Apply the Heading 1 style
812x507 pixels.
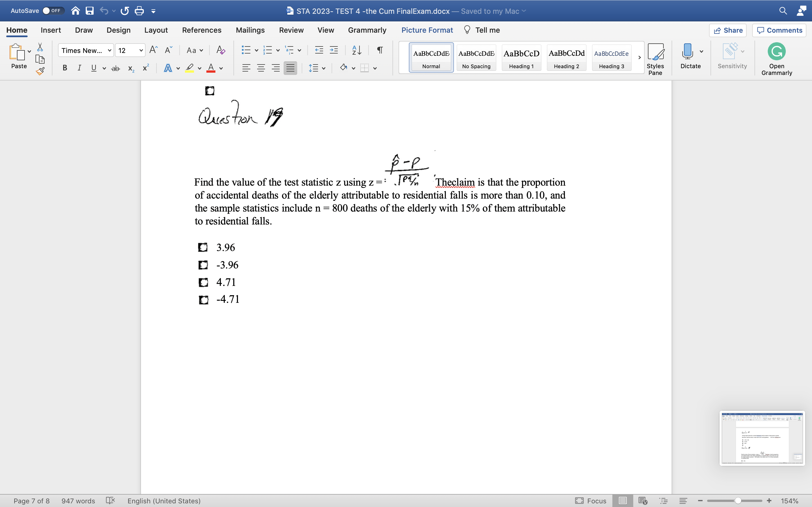[x=521, y=58]
